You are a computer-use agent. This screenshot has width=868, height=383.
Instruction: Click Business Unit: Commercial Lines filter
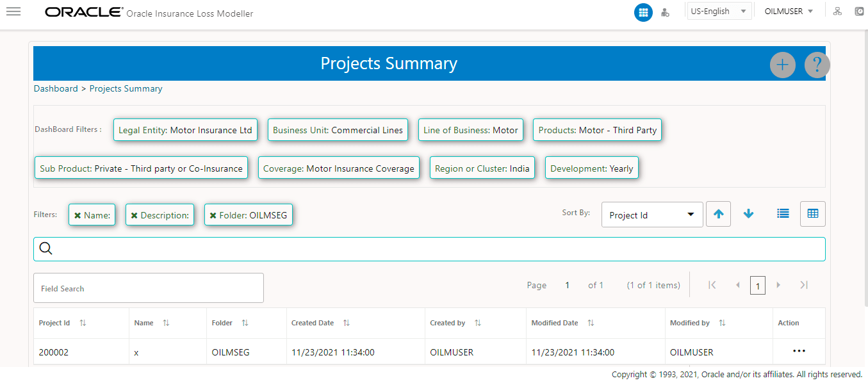338,130
